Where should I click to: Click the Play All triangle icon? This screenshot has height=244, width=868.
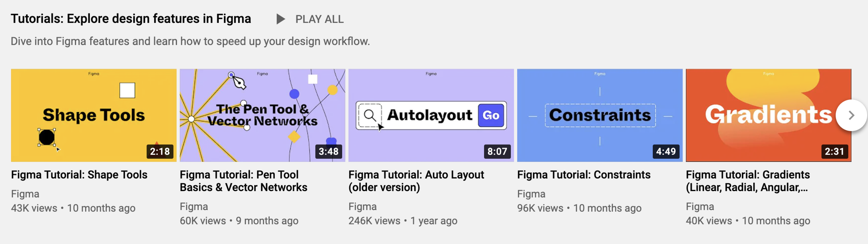tap(280, 19)
